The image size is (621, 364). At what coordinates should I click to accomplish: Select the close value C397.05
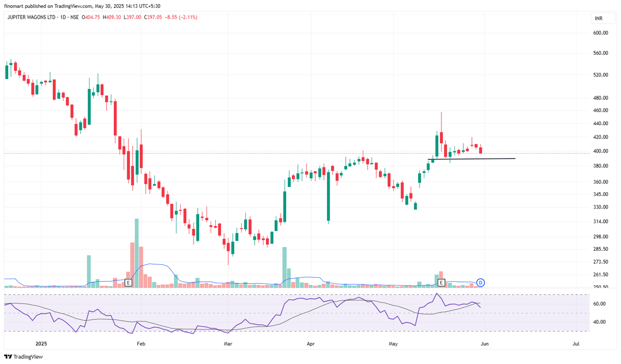pos(153,17)
